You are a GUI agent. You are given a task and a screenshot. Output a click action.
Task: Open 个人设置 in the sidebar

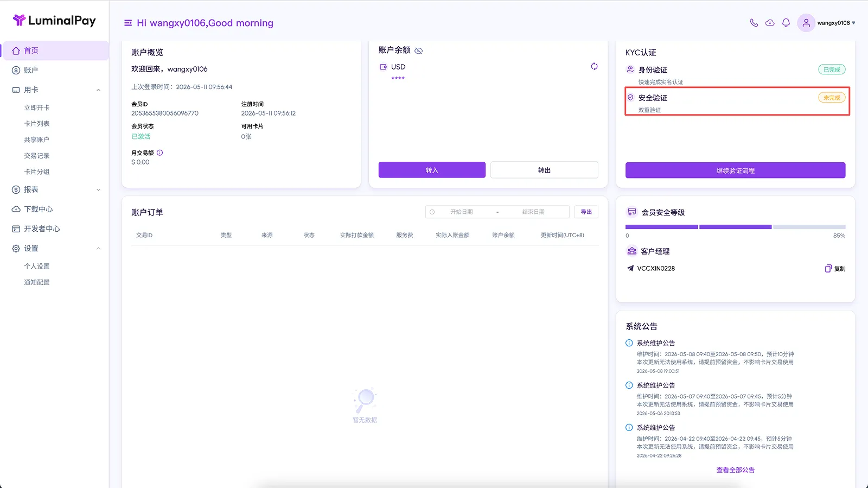(37, 267)
